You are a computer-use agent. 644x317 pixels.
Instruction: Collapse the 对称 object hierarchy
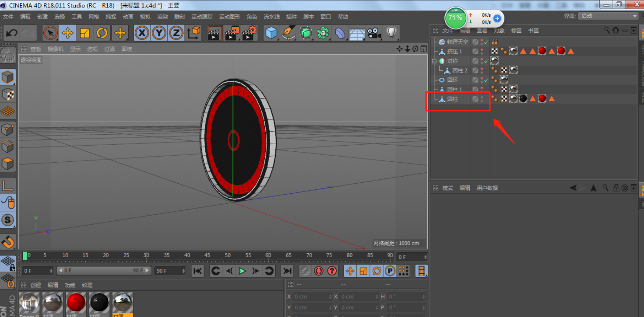[x=435, y=61]
